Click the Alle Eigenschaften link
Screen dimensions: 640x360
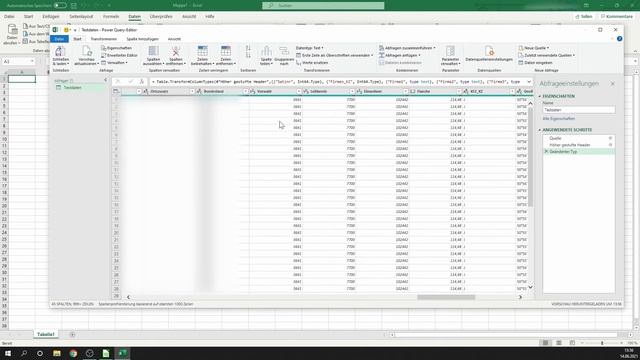coord(558,118)
